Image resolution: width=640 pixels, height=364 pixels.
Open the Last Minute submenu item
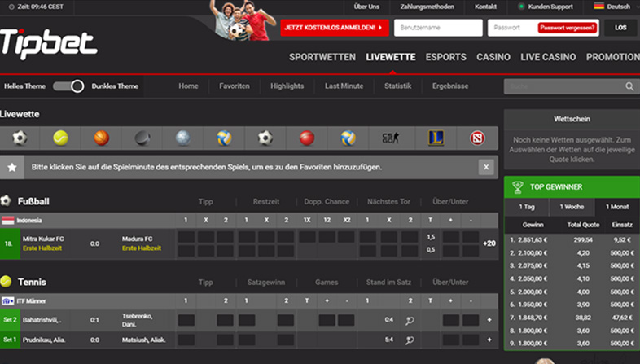[344, 86]
